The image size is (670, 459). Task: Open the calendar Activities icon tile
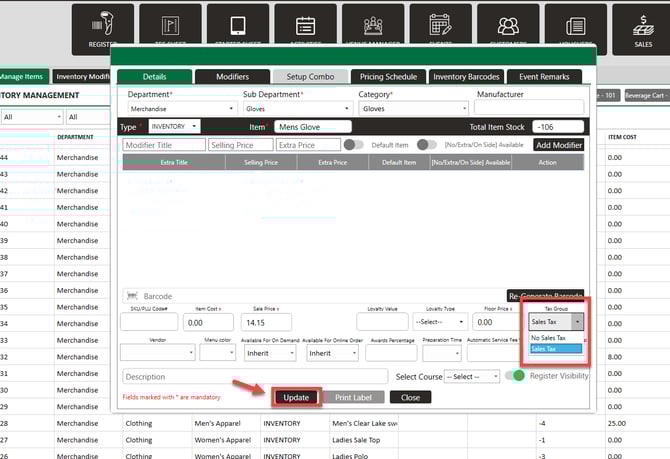tap(306, 29)
